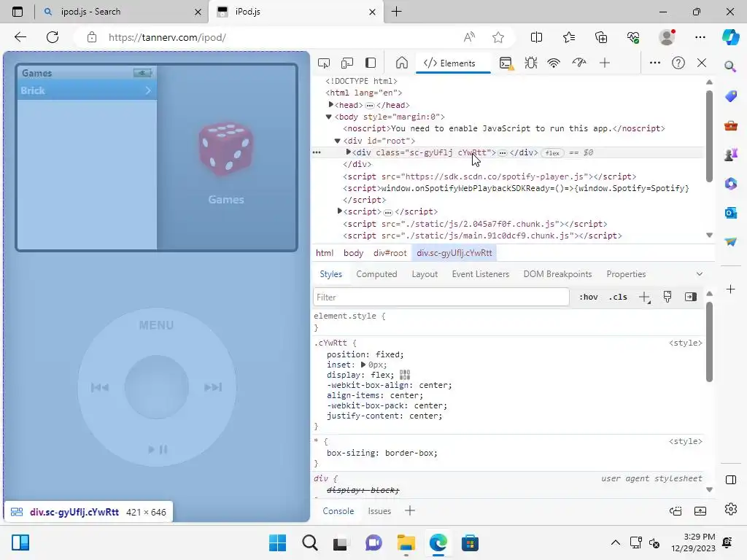
Task: Switch to the ipod.js - Search browser tab
Action: coord(122,12)
